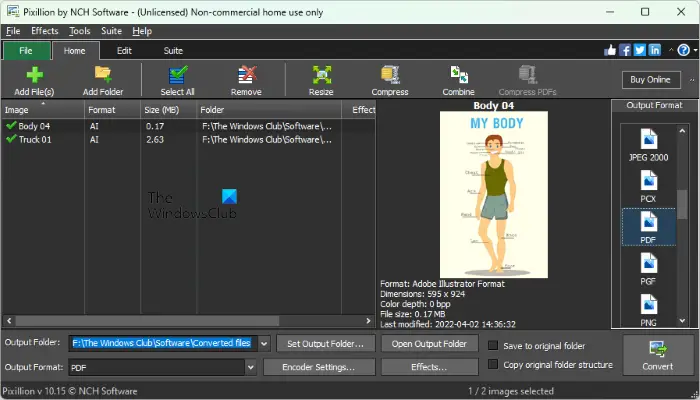The width and height of the screenshot is (700, 400).
Task: Click the Add File(s) plus icon
Action: [x=34, y=75]
